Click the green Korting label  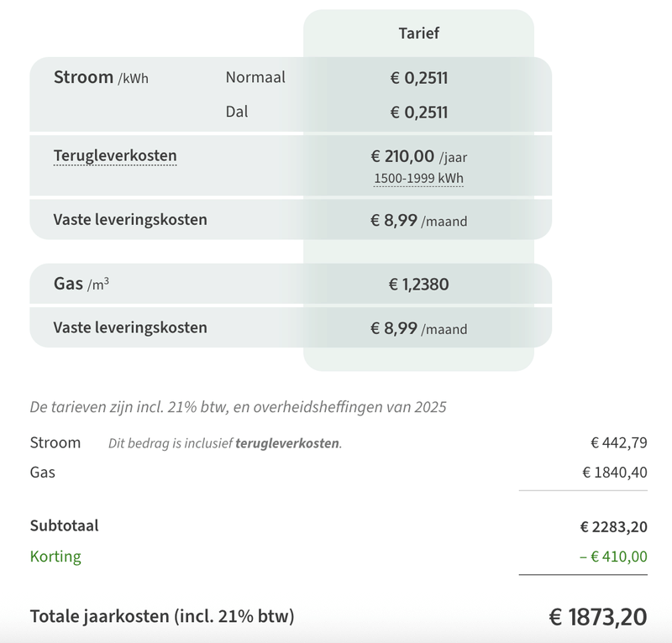pyautogui.click(x=55, y=557)
